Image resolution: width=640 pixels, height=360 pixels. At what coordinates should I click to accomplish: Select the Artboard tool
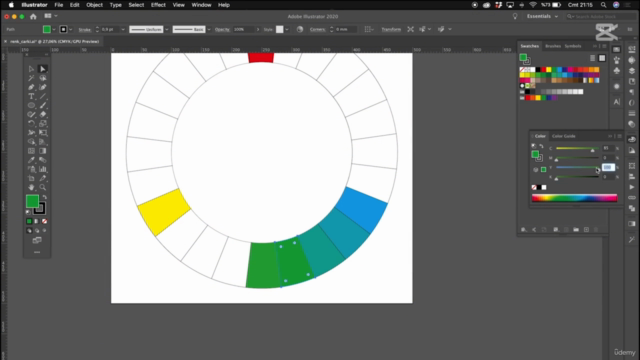pos(31,178)
